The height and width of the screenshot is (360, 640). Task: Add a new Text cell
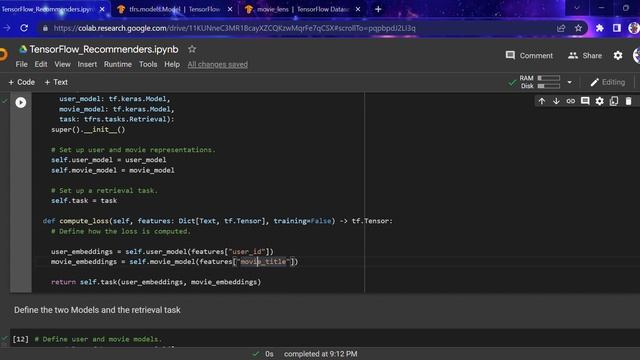tap(56, 82)
